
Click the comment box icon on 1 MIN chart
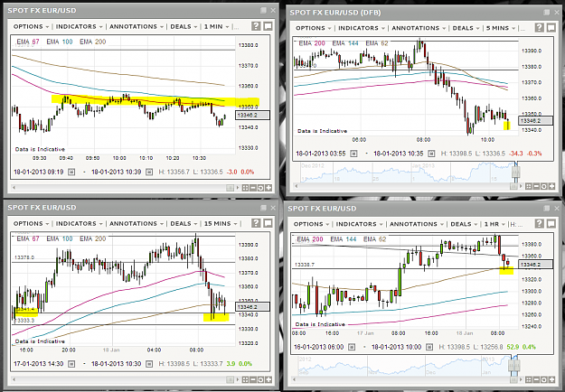[268, 26]
